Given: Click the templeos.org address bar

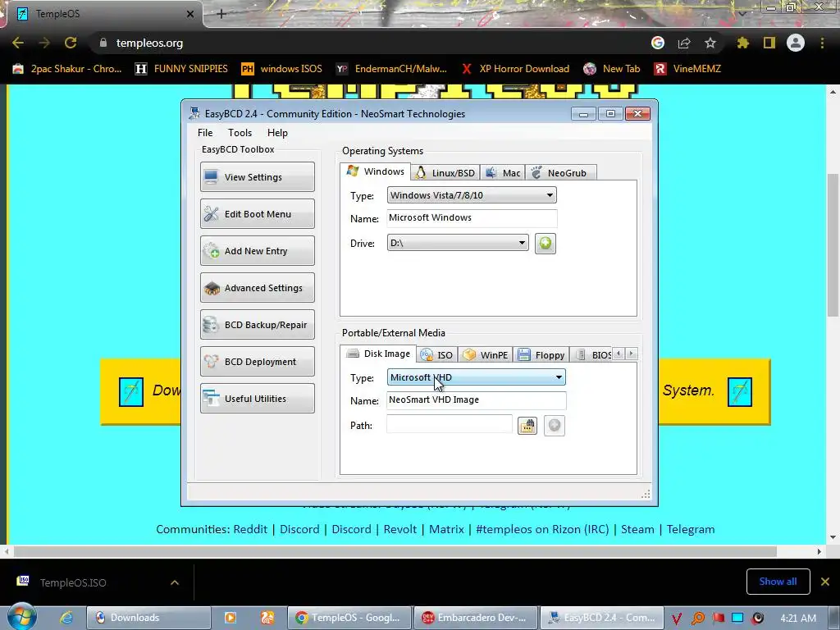Looking at the screenshot, I should tap(375, 43).
